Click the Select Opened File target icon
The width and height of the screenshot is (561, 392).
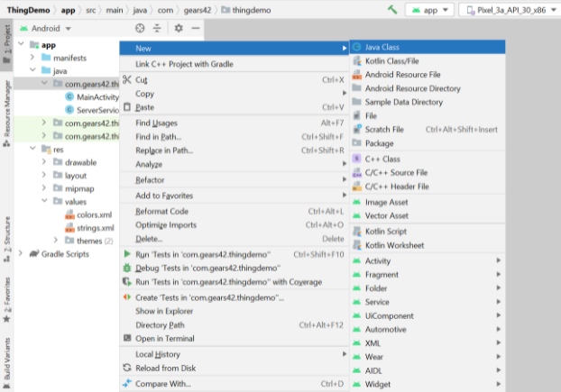(x=140, y=28)
